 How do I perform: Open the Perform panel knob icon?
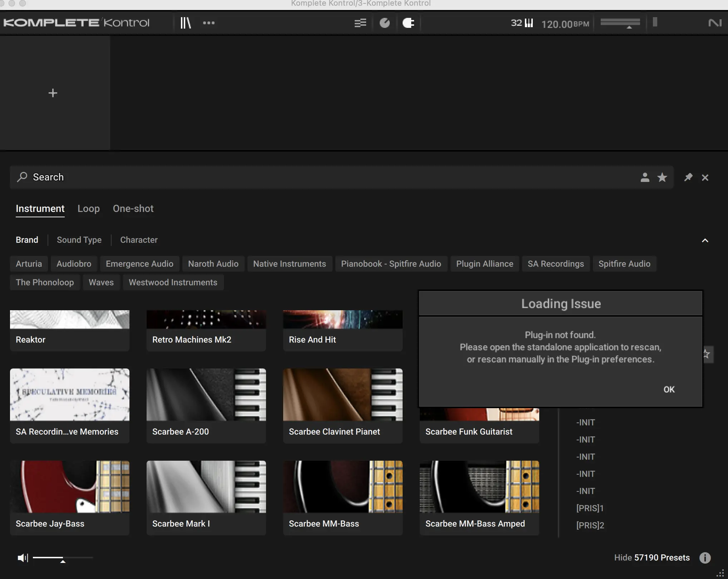click(385, 23)
